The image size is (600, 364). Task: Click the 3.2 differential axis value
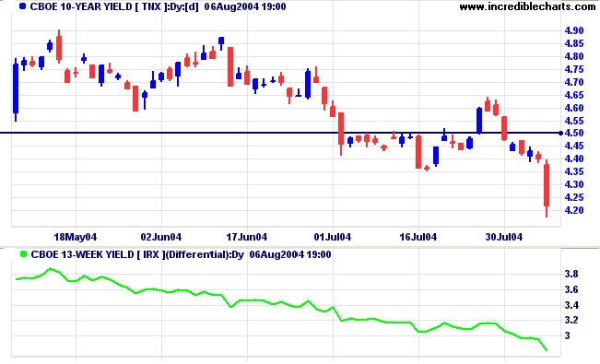pyautogui.click(x=571, y=320)
